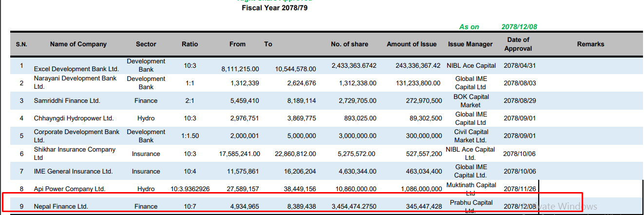The height and width of the screenshot is (215, 644).
Task: Click the green As on date 2078/12/08
Action: (x=519, y=27)
